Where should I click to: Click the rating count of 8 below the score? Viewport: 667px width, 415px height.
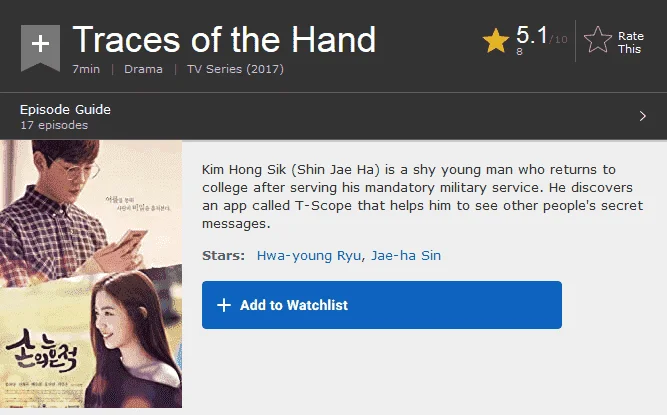click(x=519, y=51)
